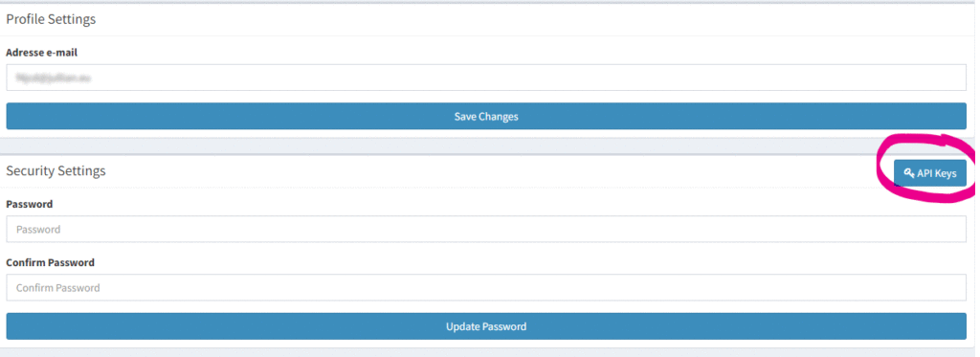Select the Security Settings heading
The image size is (980, 357).
(x=56, y=170)
